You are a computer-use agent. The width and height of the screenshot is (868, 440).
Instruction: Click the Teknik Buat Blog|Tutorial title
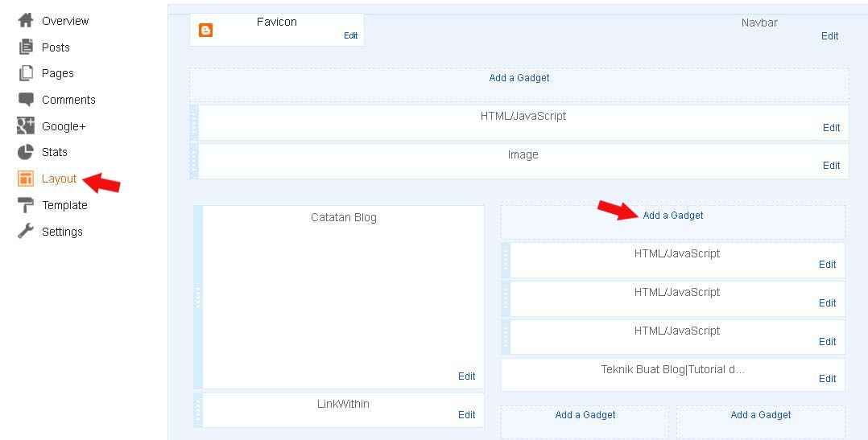[x=672, y=369]
